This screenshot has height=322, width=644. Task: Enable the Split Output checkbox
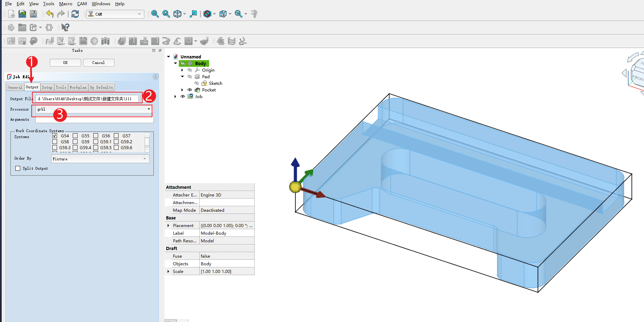(18, 168)
